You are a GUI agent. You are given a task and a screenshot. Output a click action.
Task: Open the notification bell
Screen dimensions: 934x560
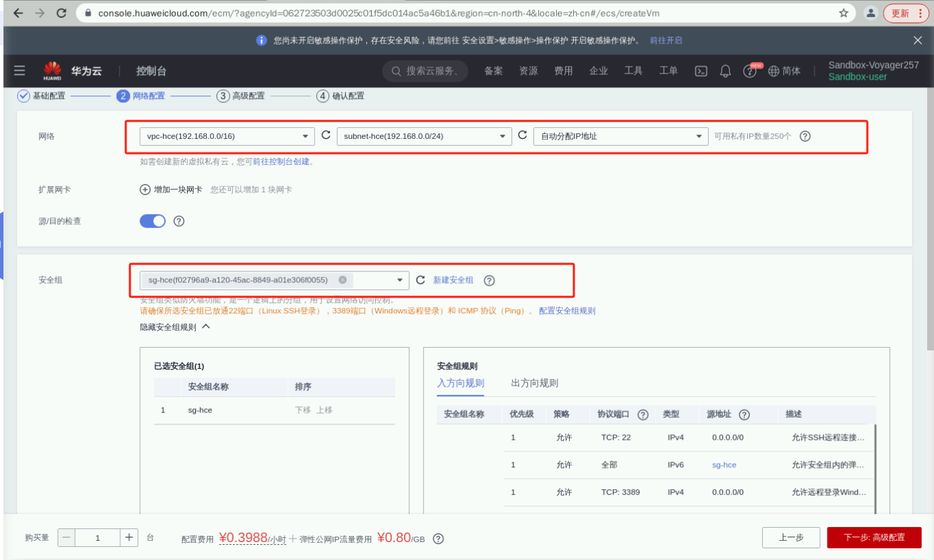pos(725,70)
